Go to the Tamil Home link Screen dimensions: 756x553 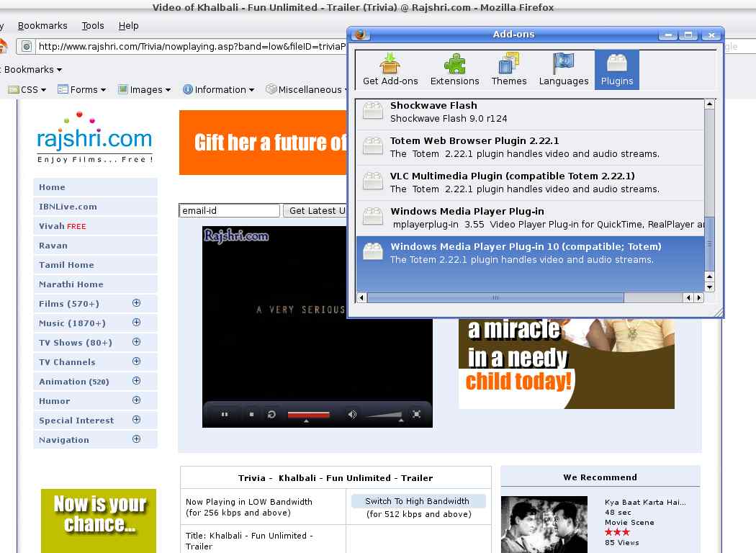[66, 265]
